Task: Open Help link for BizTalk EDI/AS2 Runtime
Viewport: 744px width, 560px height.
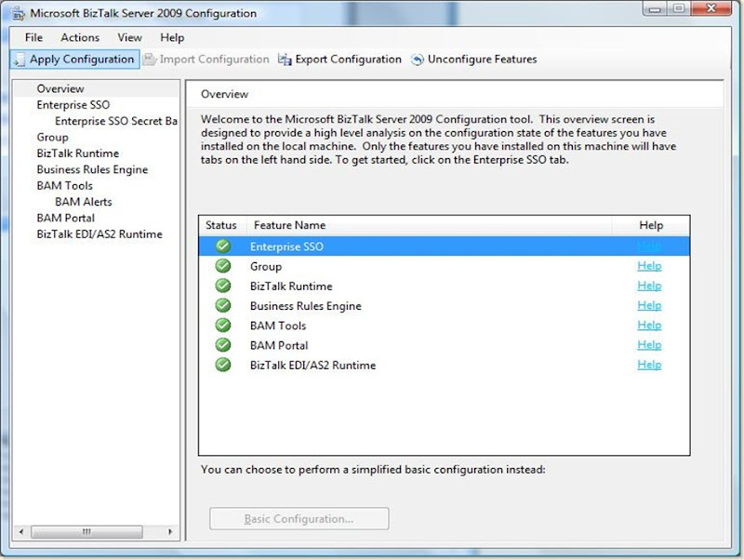Action: coord(649,365)
